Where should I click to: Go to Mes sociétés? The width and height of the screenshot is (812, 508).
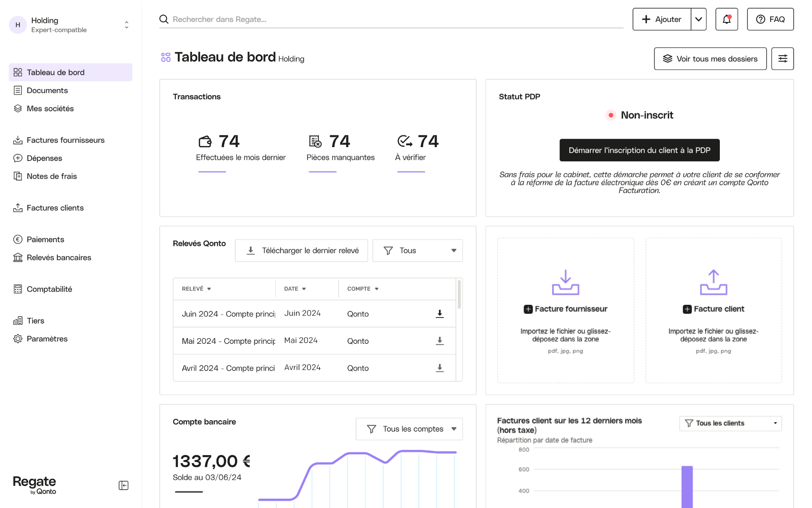71,109
